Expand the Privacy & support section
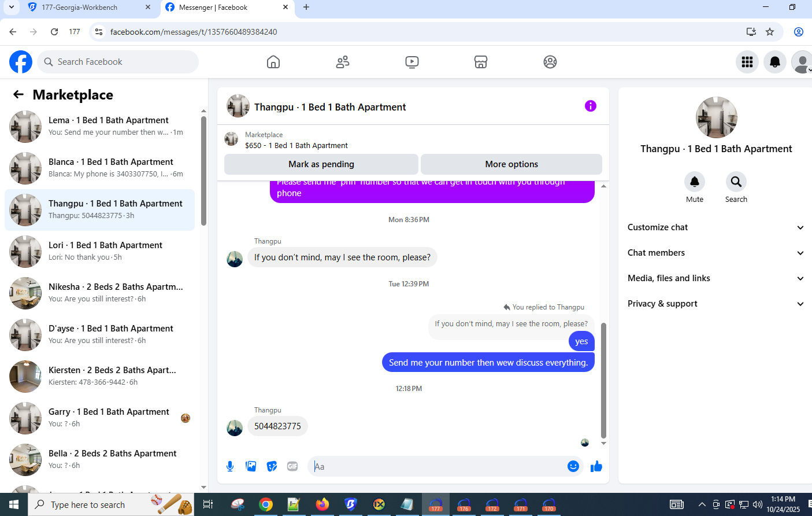812x516 pixels. click(716, 304)
